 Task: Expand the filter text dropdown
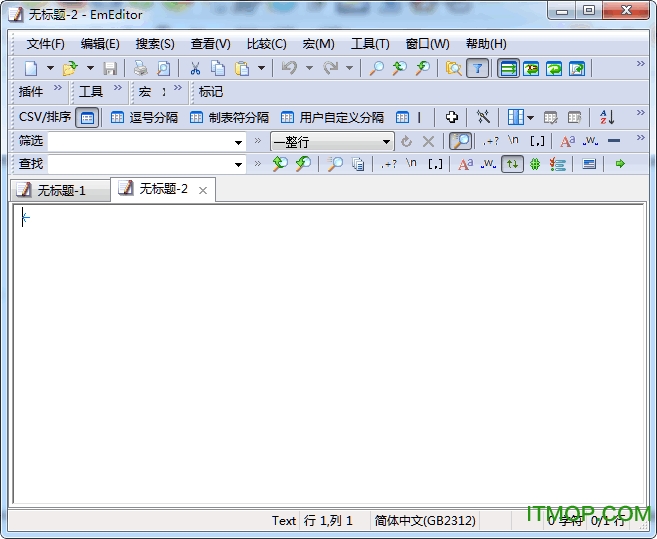click(238, 142)
